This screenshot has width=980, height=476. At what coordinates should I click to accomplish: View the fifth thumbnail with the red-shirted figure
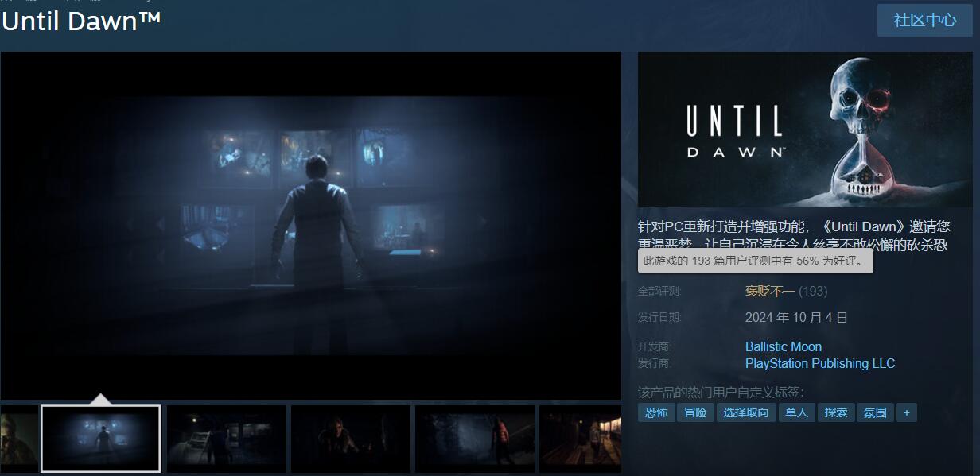[x=474, y=439]
